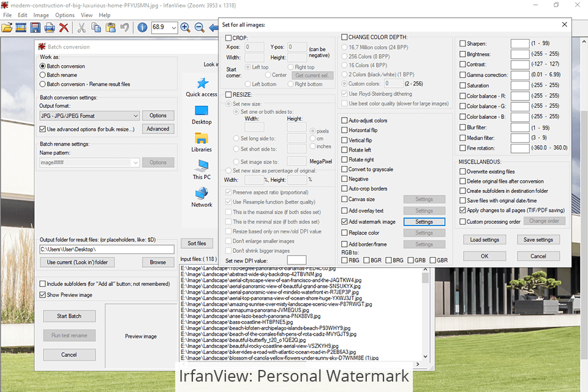Click the Open file folder icon
The image size is (588, 392).
point(7,28)
